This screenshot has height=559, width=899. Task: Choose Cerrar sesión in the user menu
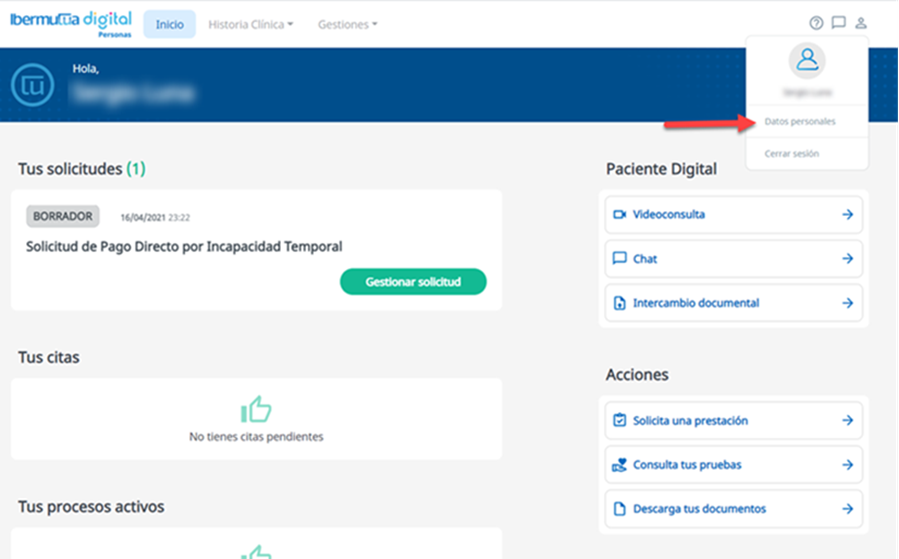791,154
